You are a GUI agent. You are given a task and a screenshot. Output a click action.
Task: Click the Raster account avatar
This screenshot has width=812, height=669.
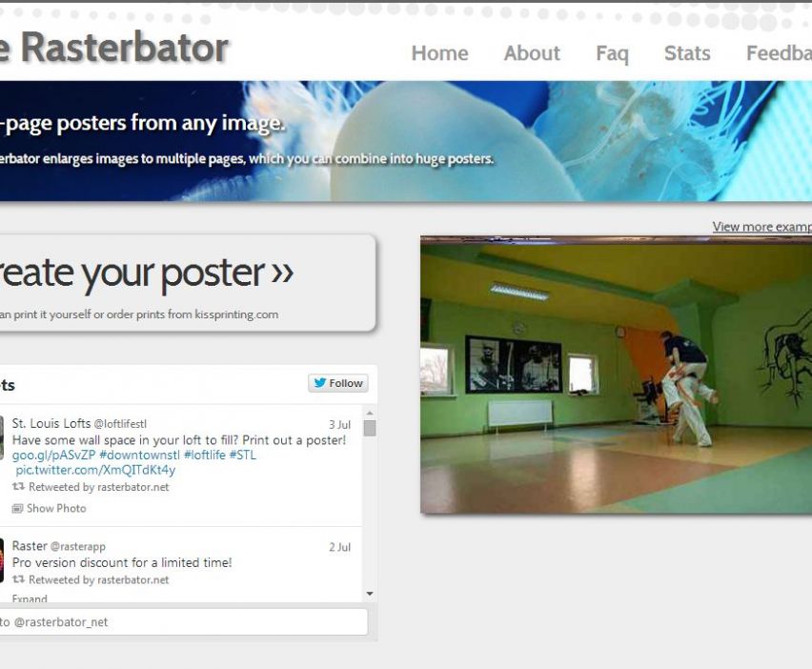tap(2, 559)
